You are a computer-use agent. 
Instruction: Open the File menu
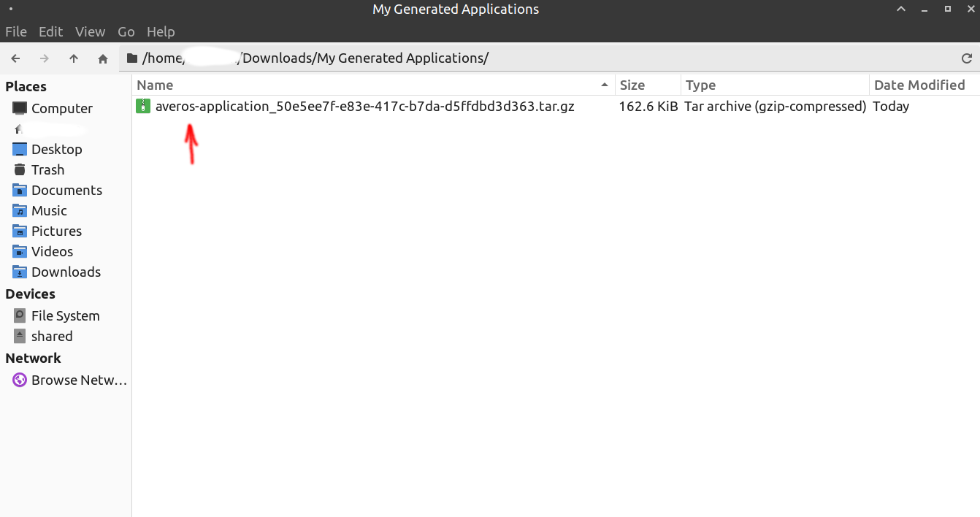click(x=16, y=31)
